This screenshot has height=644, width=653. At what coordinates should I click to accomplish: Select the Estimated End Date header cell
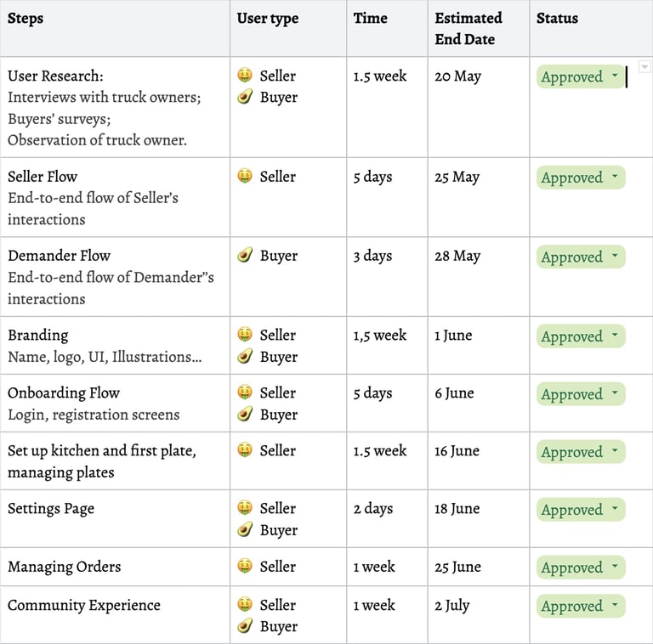(478, 28)
